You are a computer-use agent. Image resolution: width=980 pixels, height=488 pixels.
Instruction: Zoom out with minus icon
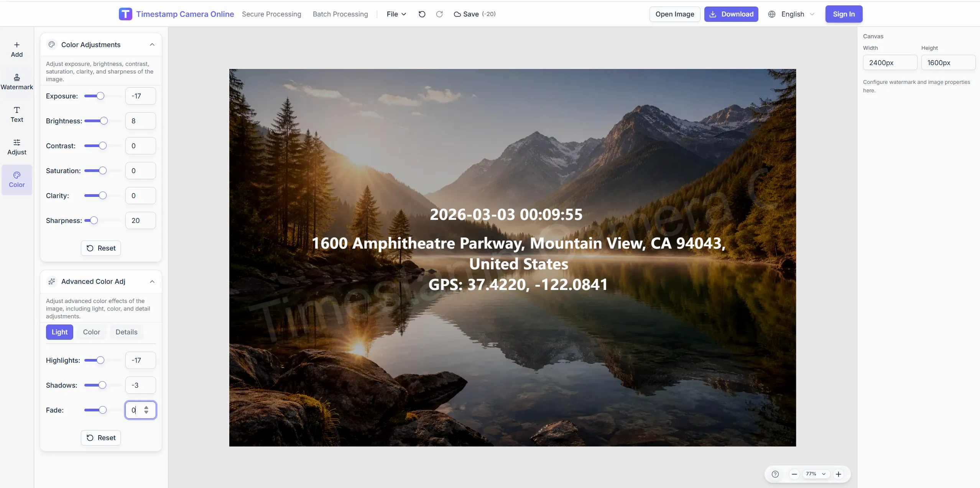pos(794,474)
